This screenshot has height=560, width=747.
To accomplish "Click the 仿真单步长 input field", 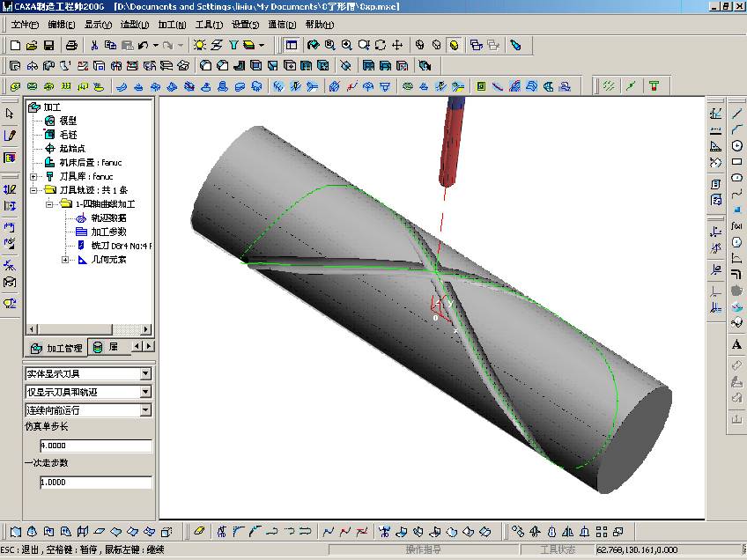I will tap(95, 445).
